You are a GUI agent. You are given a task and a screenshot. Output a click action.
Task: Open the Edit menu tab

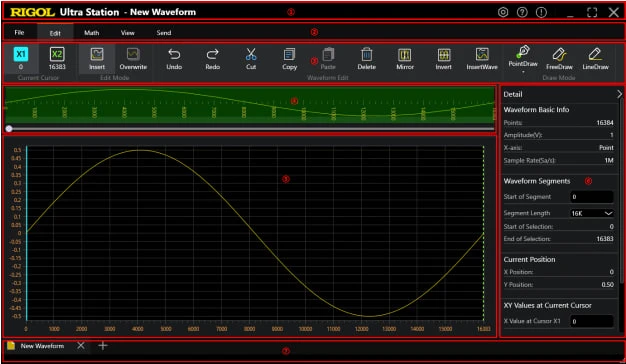tap(55, 33)
